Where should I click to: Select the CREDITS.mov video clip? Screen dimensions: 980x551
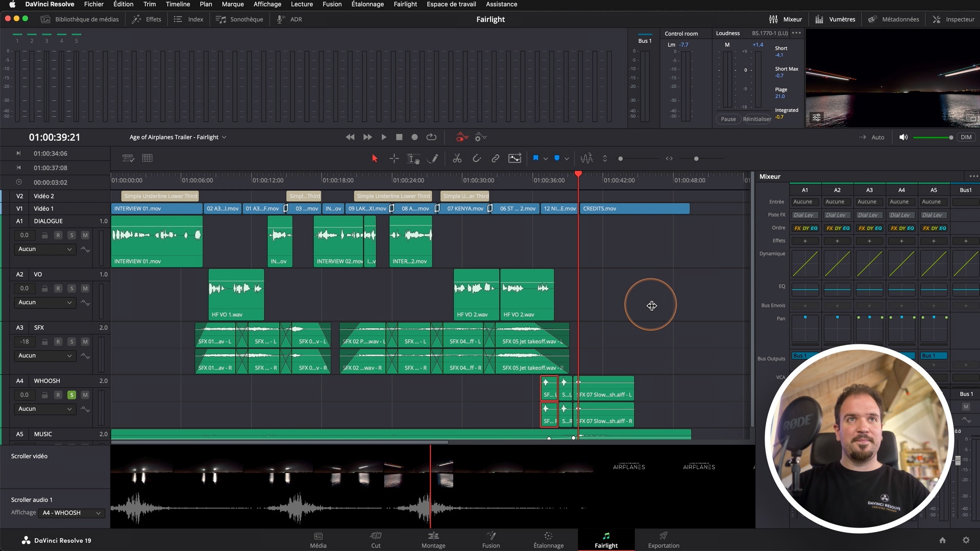click(x=635, y=209)
